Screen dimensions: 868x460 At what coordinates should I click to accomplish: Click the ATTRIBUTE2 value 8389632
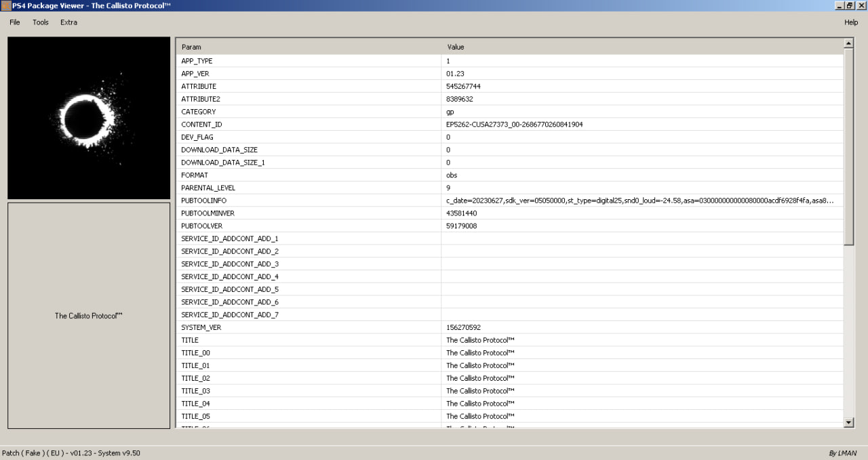tap(460, 99)
